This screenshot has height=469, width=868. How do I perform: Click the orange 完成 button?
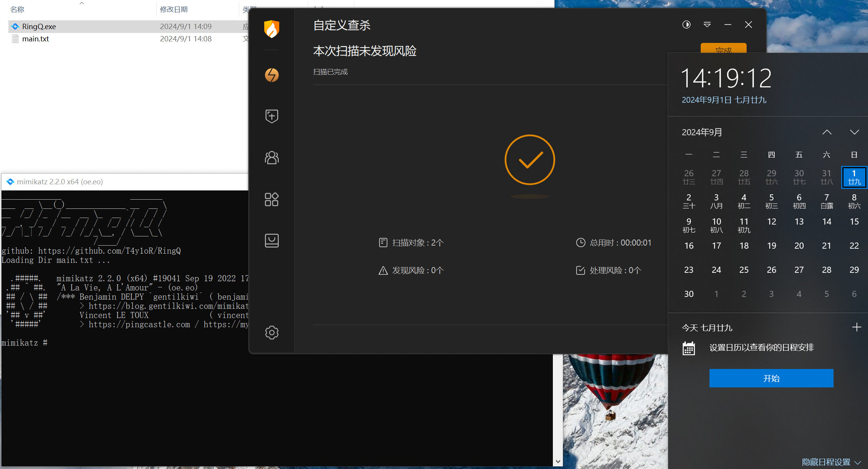[x=723, y=49]
